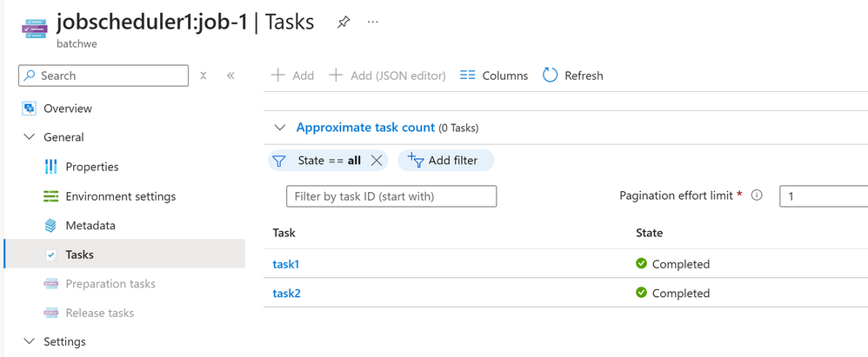The height and width of the screenshot is (357, 868).
Task: Click the Filter by task ID field
Action: [x=391, y=196]
